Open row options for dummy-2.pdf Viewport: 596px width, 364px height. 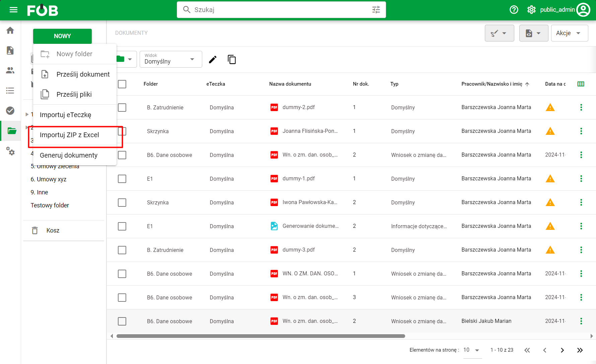click(x=581, y=107)
